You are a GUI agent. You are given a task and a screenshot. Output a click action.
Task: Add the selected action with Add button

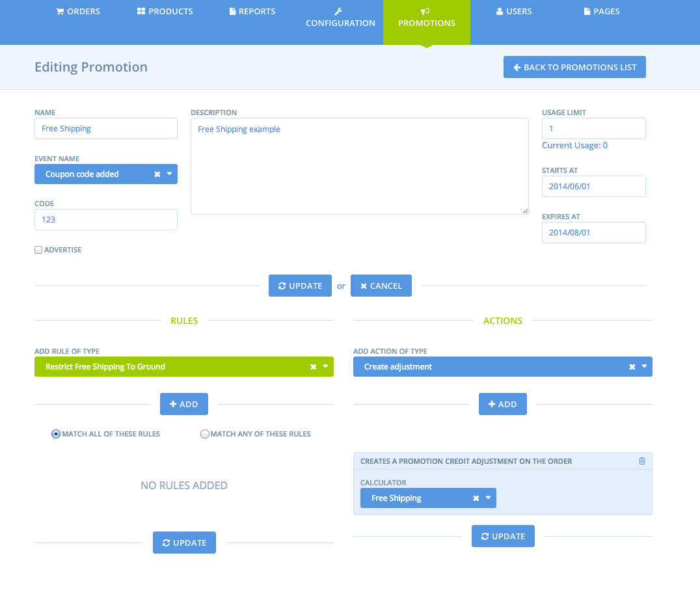(503, 404)
